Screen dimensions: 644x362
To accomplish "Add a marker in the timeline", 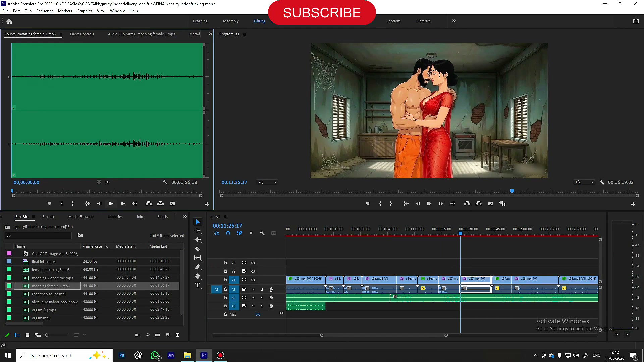I will point(251,233).
